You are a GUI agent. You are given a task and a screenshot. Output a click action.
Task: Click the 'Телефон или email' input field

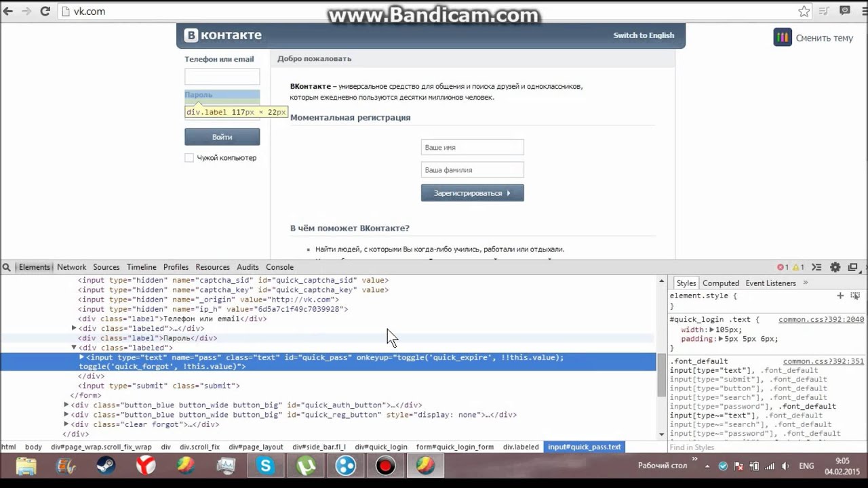[x=222, y=77]
